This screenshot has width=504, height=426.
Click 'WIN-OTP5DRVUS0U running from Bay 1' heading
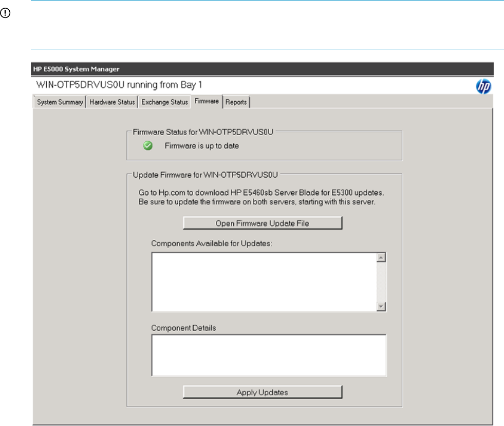119,85
